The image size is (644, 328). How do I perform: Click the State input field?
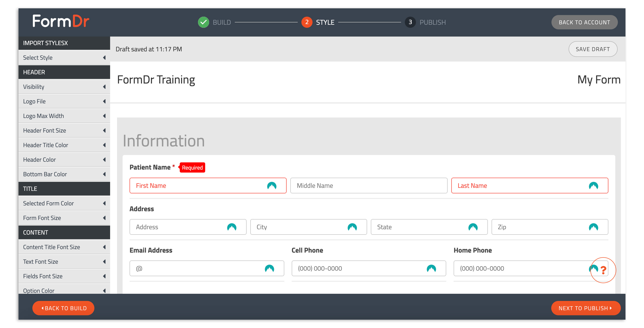(429, 227)
